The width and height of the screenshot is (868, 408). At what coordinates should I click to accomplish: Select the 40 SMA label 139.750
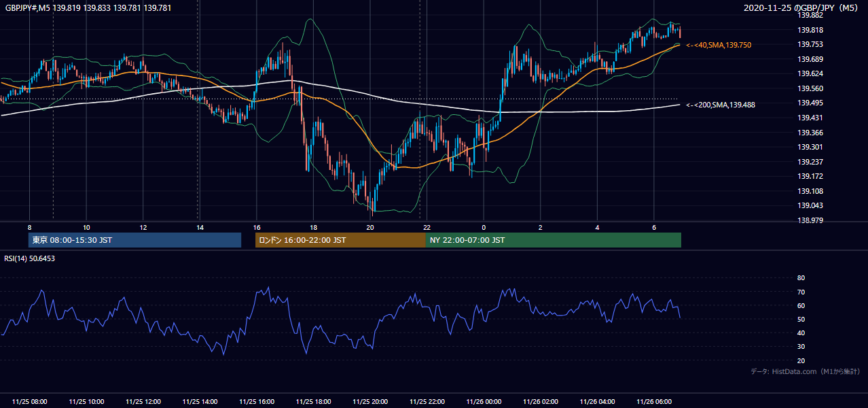click(x=719, y=45)
